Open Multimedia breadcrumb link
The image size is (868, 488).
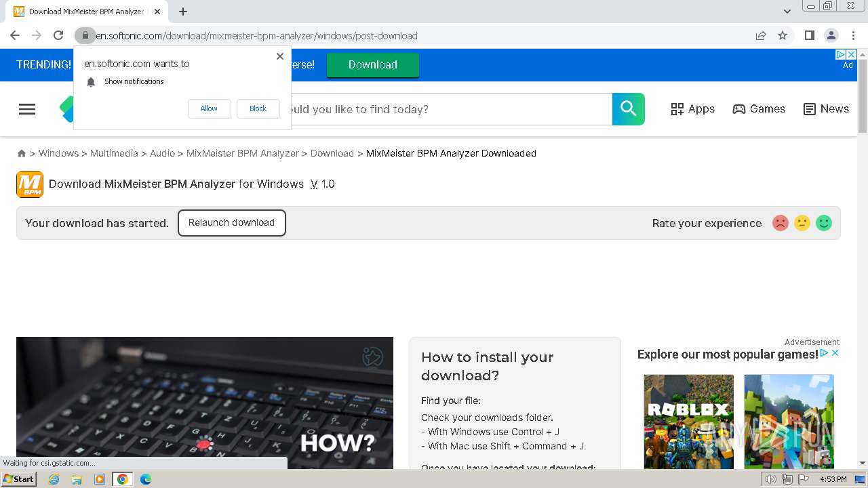(114, 153)
